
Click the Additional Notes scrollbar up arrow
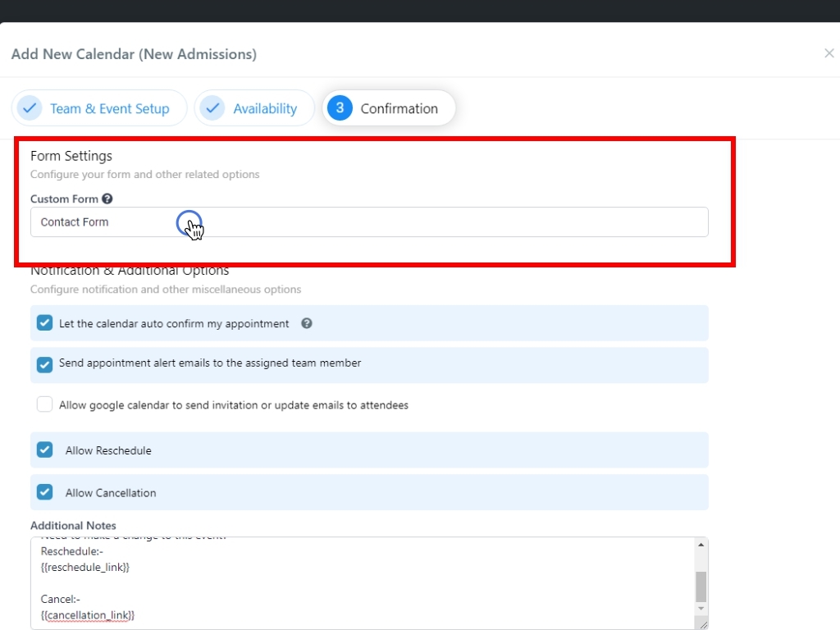click(x=701, y=545)
